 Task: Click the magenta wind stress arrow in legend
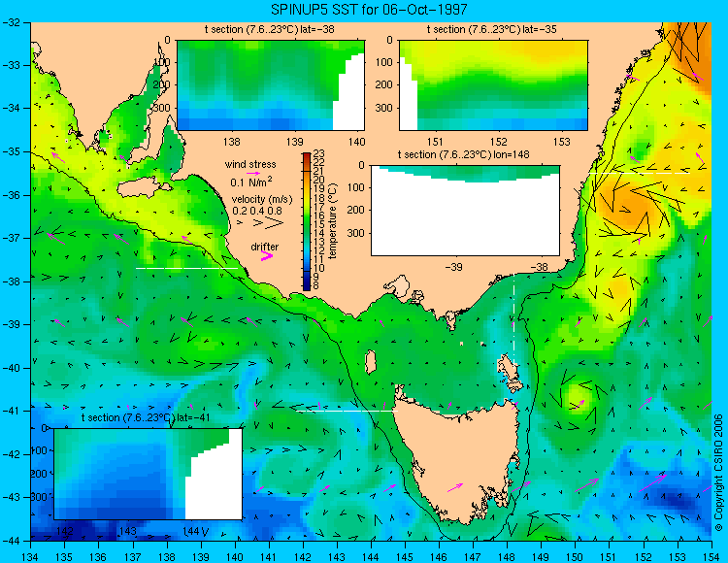click(x=253, y=173)
